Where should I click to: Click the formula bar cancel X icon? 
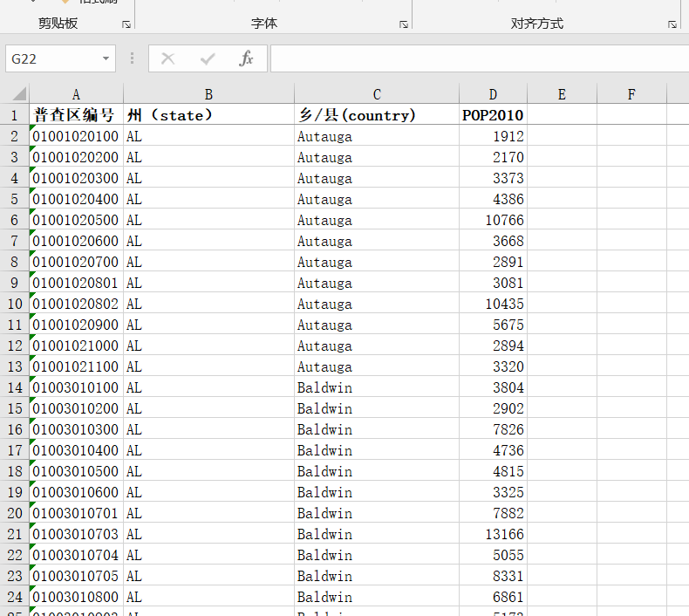167,58
